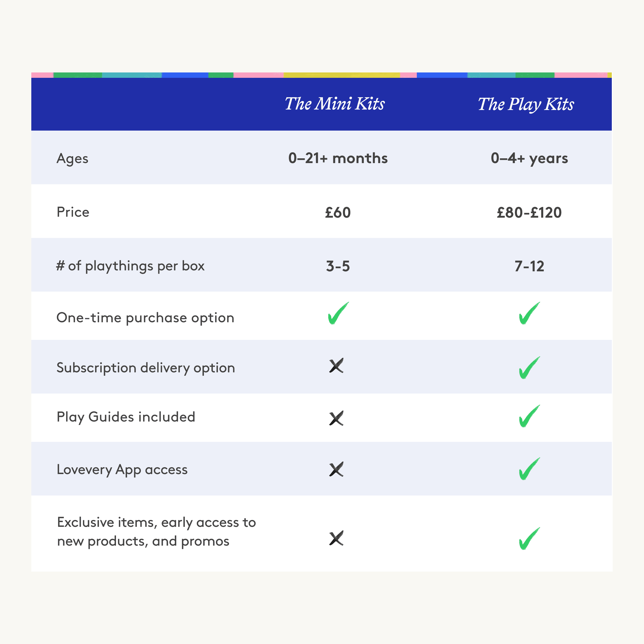
Task: Click Play Kits Lovevery App access checkmark
Action: click(529, 469)
